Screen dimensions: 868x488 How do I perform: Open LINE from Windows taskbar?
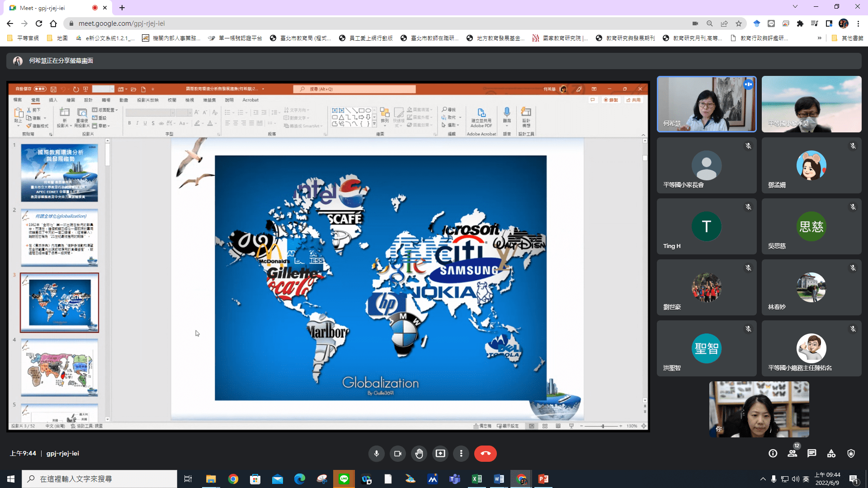tap(344, 479)
